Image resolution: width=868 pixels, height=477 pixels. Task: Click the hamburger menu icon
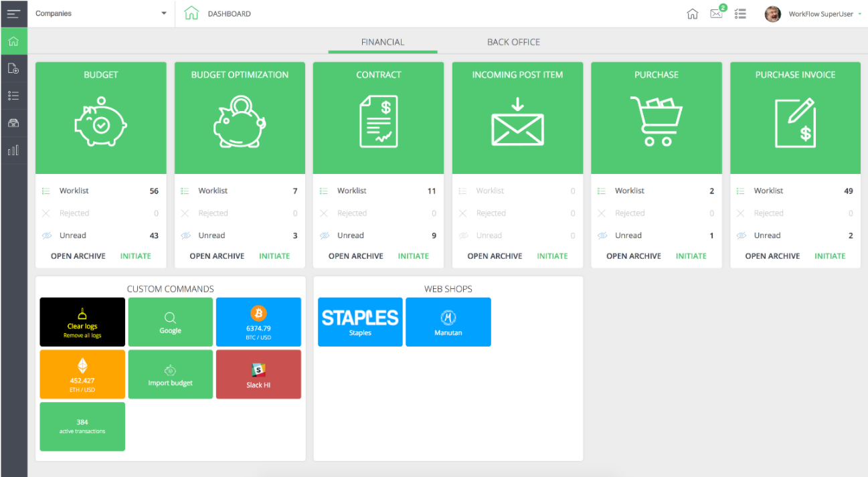coord(13,13)
